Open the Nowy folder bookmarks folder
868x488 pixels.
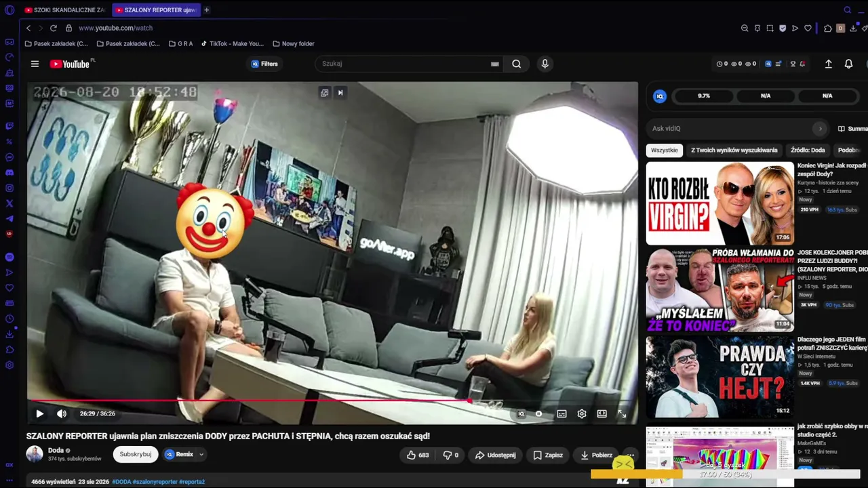pos(293,44)
